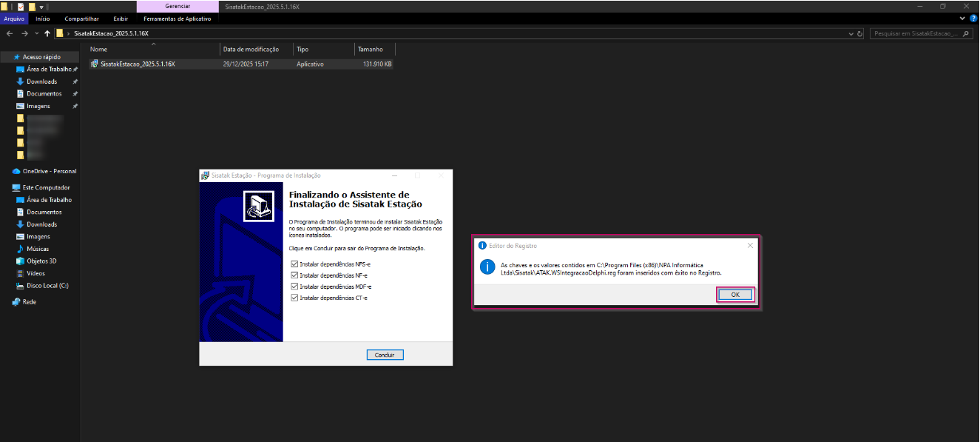
Task: Uncheck Instalar dependências NFS-e
Action: pos(295,264)
